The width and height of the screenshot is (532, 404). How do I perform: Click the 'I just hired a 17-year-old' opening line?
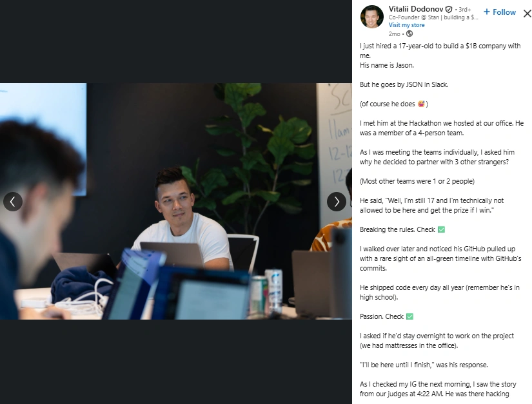pyautogui.click(x=440, y=50)
